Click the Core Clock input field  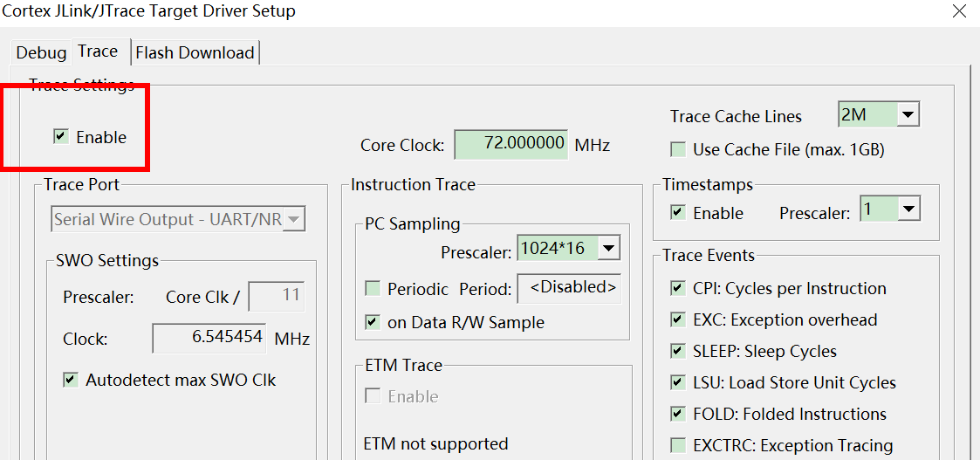[x=511, y=145]
